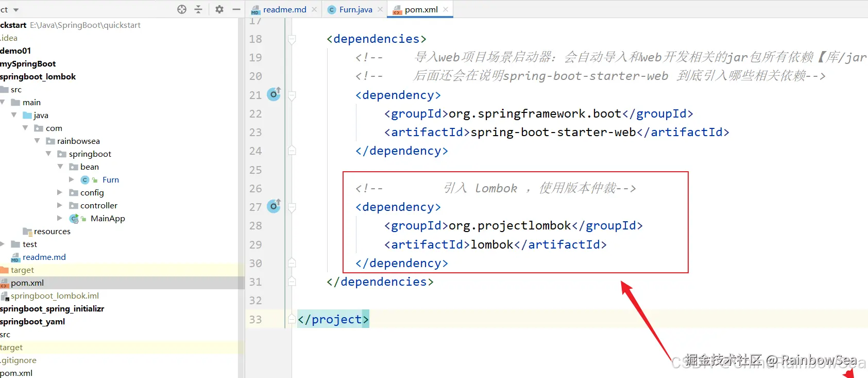This screenshot has width=868, height=378.
Task: Click the controller package folder icon
Action: coord(74,205)
